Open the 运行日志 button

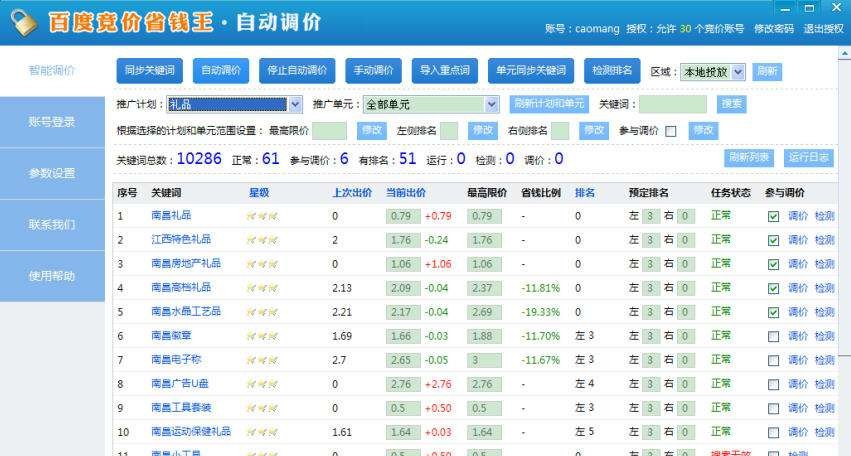tap(809, 157)
